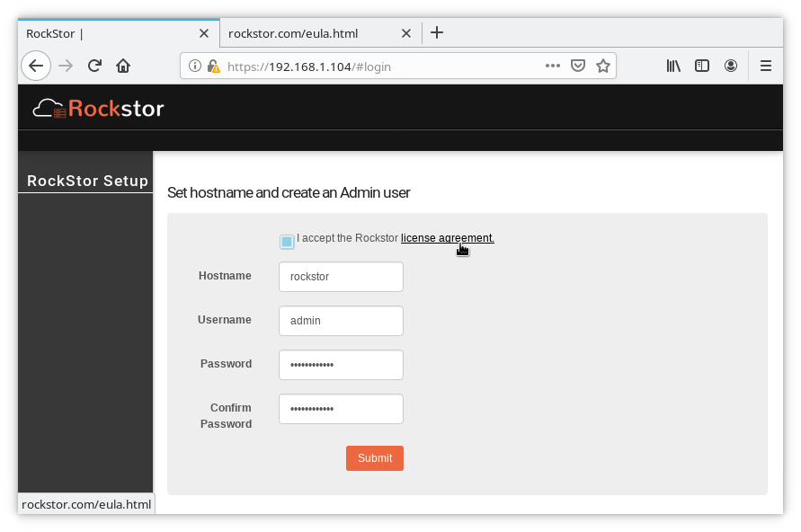Reload the current page
The image size is (801, 532).
(x=94, y=66)
